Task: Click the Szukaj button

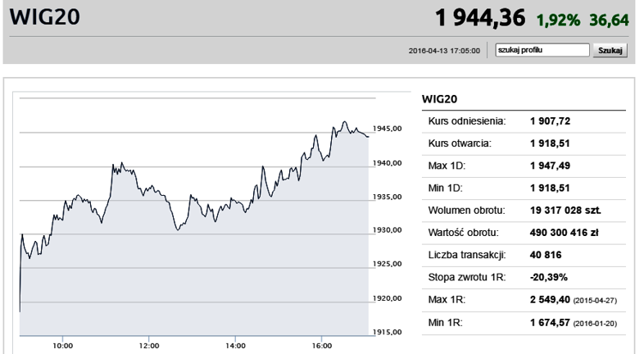Action: (x=610, y=51)
